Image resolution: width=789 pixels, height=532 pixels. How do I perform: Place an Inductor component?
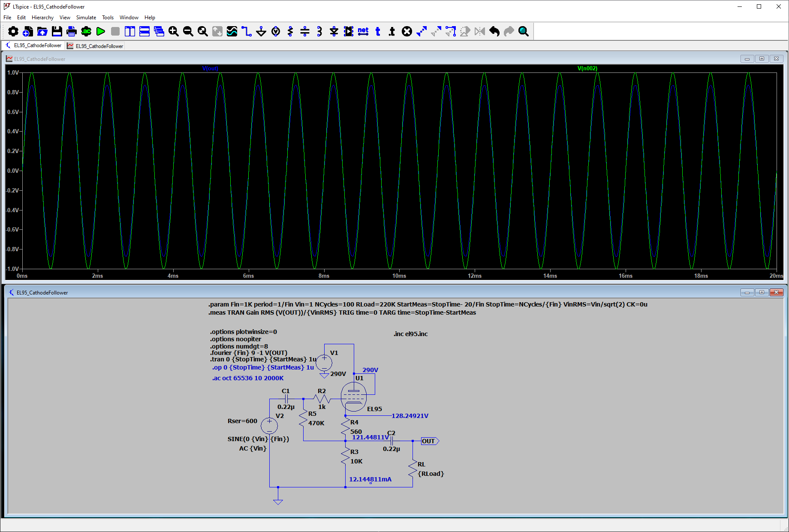point(319,31)
